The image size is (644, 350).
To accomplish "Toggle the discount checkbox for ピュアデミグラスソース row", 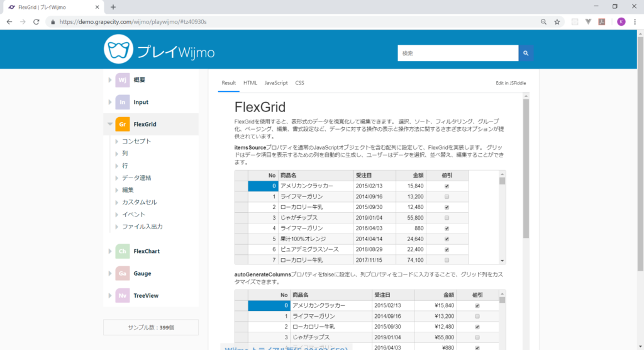I will click(x=447, y=250).
